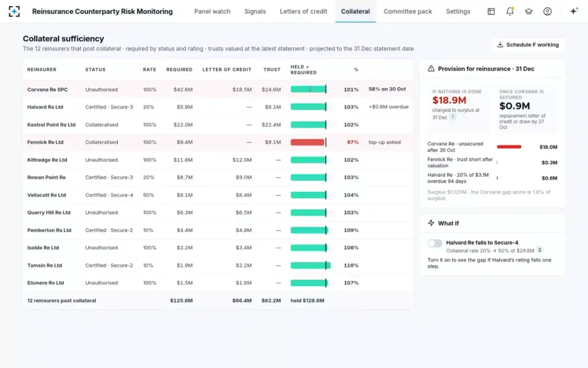Go to the Settings tab
Screen dimensions: 588x368
point(458,11)
